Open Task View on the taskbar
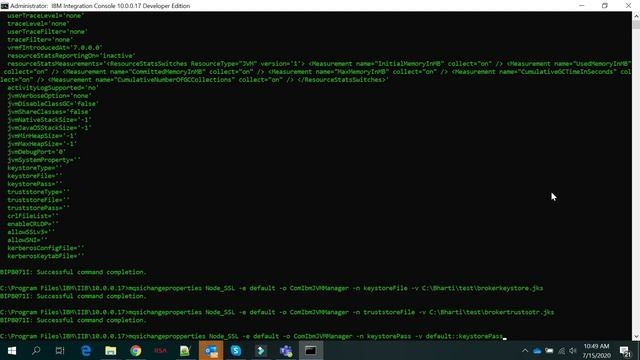The height and width of the screenshot is (360, 640). coord(60,351)
